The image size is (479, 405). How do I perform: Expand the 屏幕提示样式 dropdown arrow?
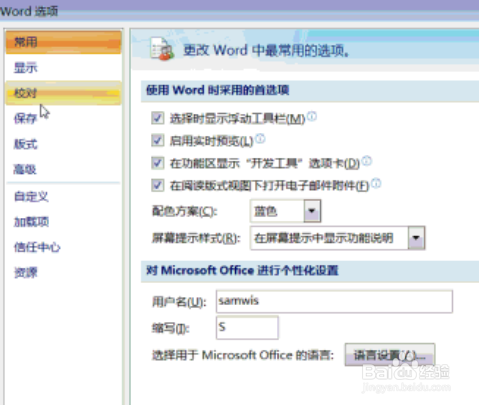pyautogui.click(x=416, y=238)
